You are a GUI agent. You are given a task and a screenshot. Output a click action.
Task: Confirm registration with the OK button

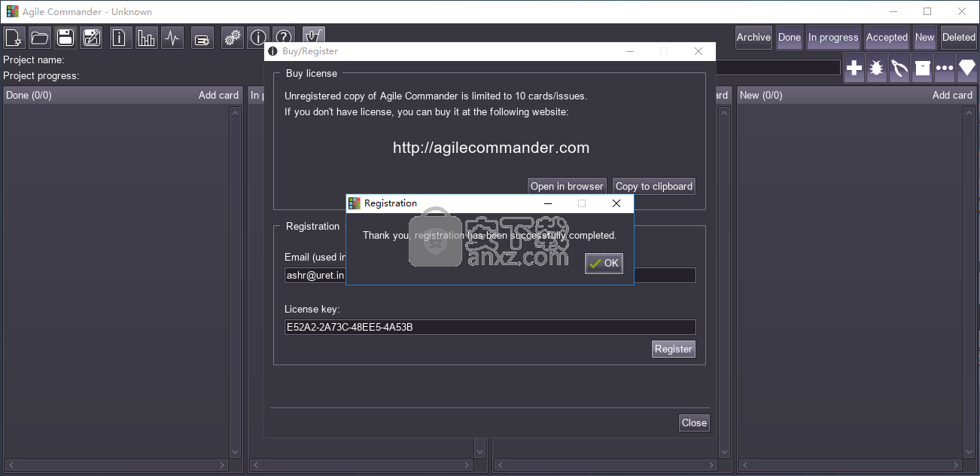[604, 263]
